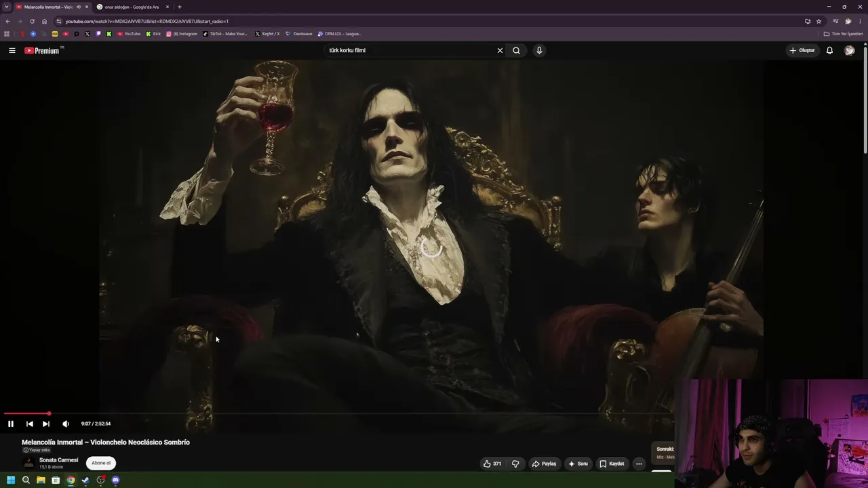The image size is (868, 488).
Task: Open a new browser tab
Action: [179, 7]
